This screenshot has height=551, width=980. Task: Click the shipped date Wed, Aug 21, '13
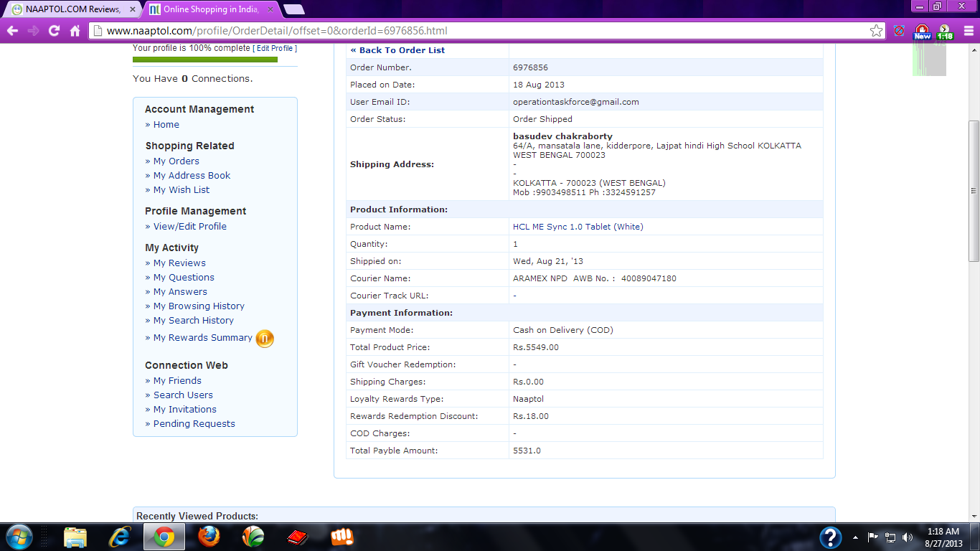click(x=548, y=261)
